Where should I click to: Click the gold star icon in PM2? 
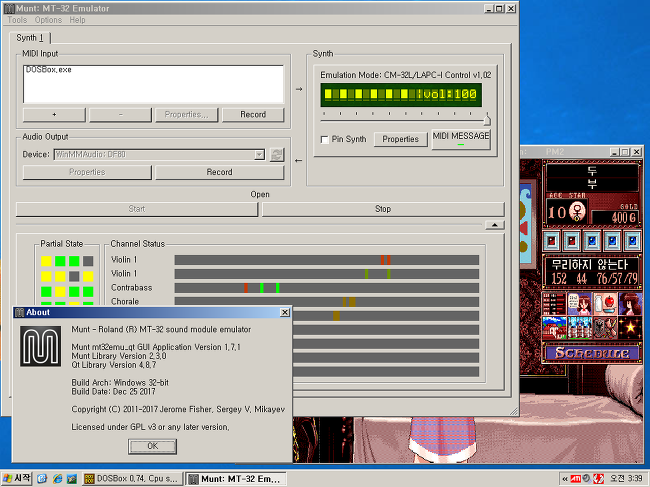630,328
